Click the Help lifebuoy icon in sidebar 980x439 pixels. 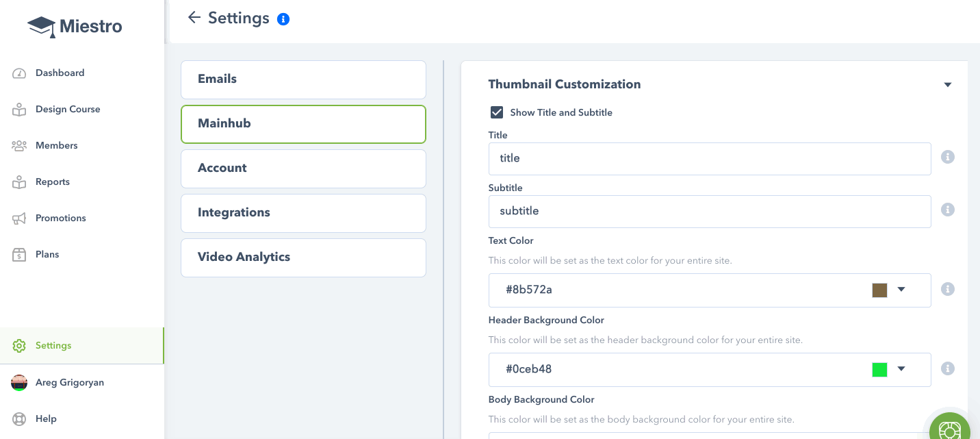pos(19,418)
